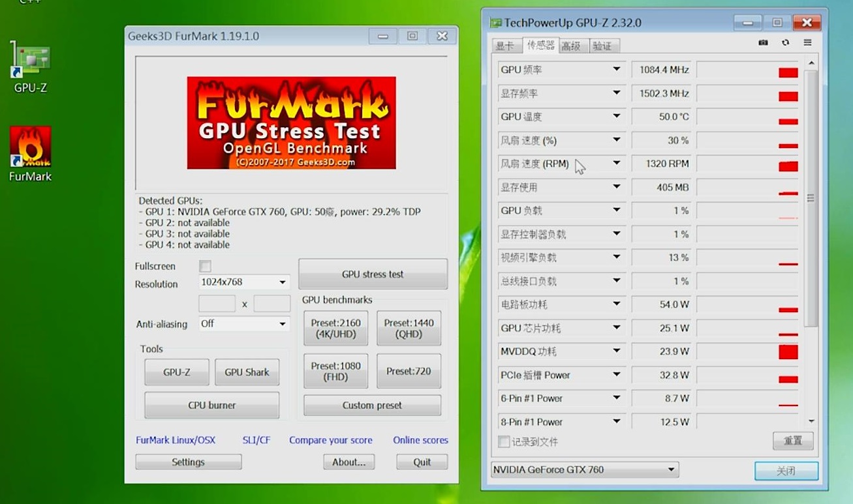This screenshot has height=504, width=853.
Task: Click the FurMark GPU Stress Test banner
Action: tap(291, 123)
